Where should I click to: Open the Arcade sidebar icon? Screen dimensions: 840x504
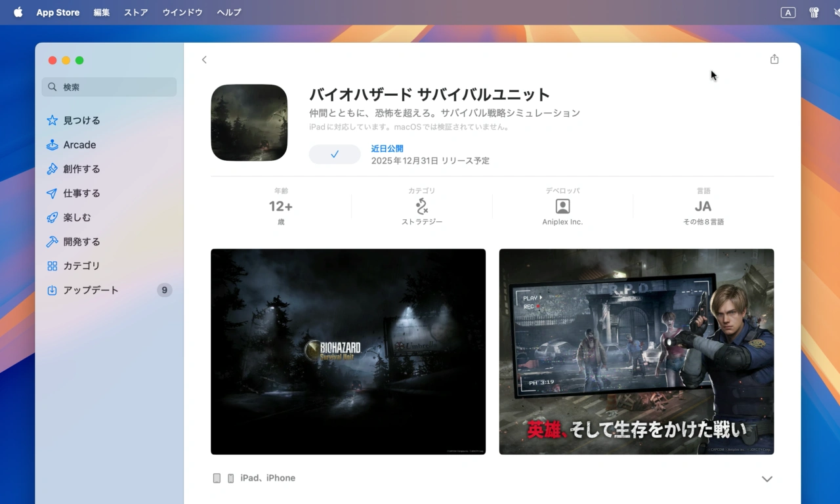coord(52,145)
